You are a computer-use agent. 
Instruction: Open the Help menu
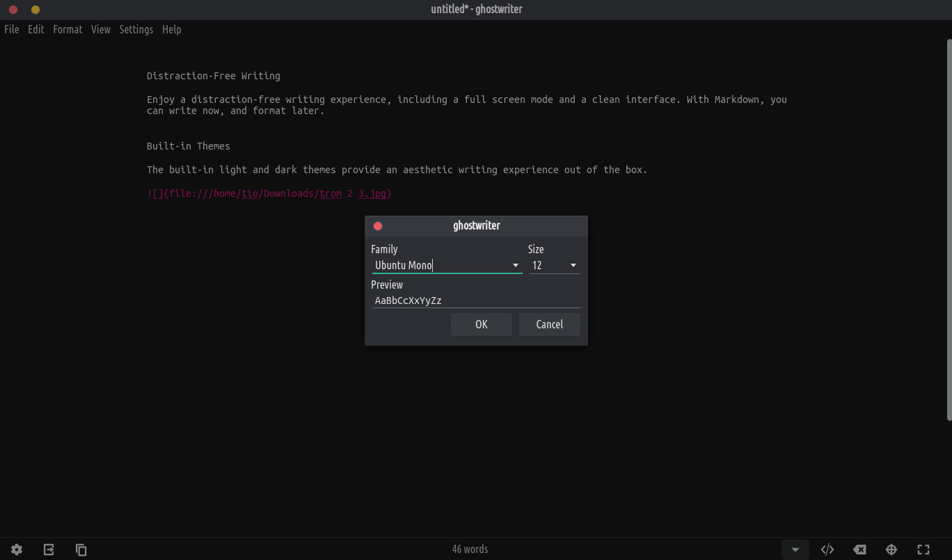172,29
